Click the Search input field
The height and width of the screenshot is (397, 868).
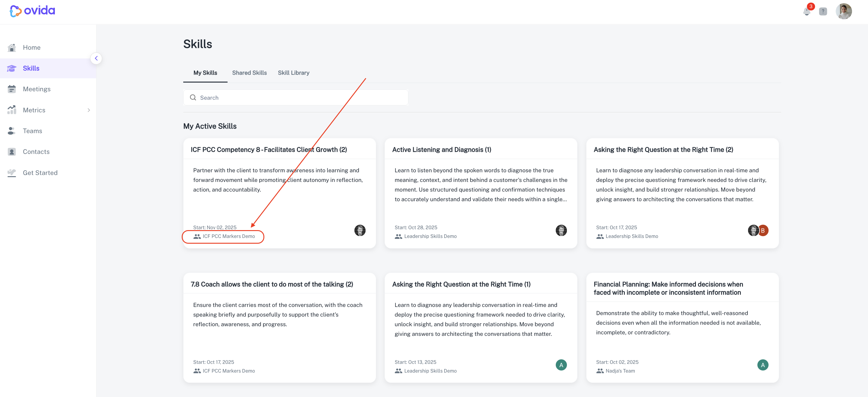(295, 98)
